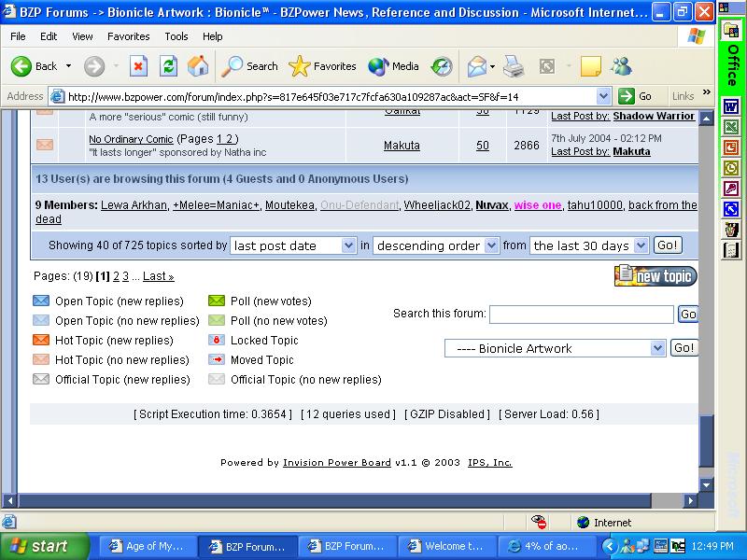Open the 'IPS, Inc.' link
The width and height of the screenshot is (747, 560).
point(489,463)
